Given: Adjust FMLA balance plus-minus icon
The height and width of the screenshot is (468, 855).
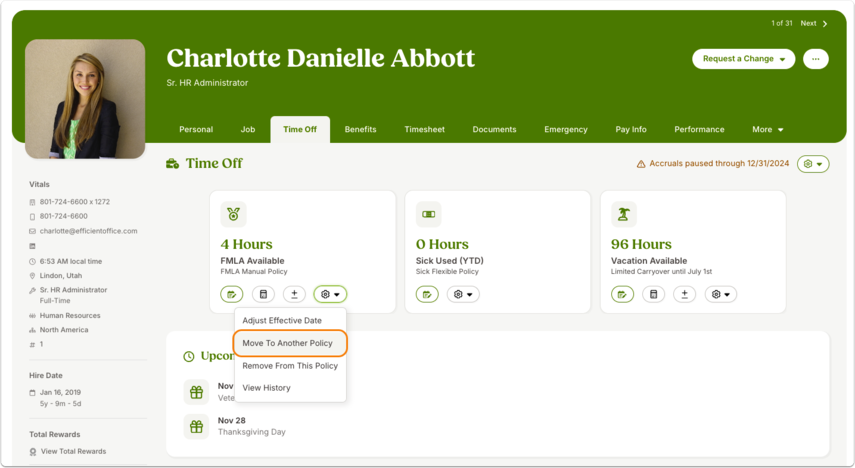Looking at the screenshot, I should point(294,295).
